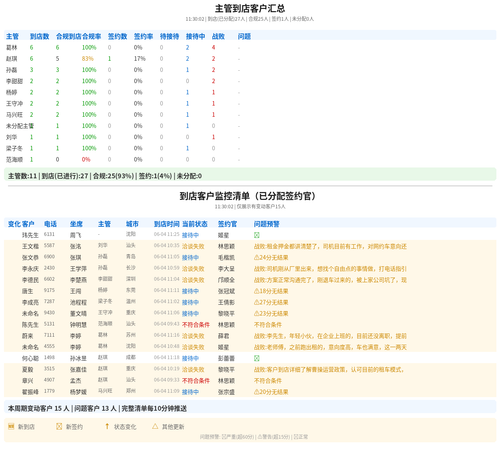Click the 签约率 column header
500x459 pixels.
pyautogui.click(x=143, y=36)
